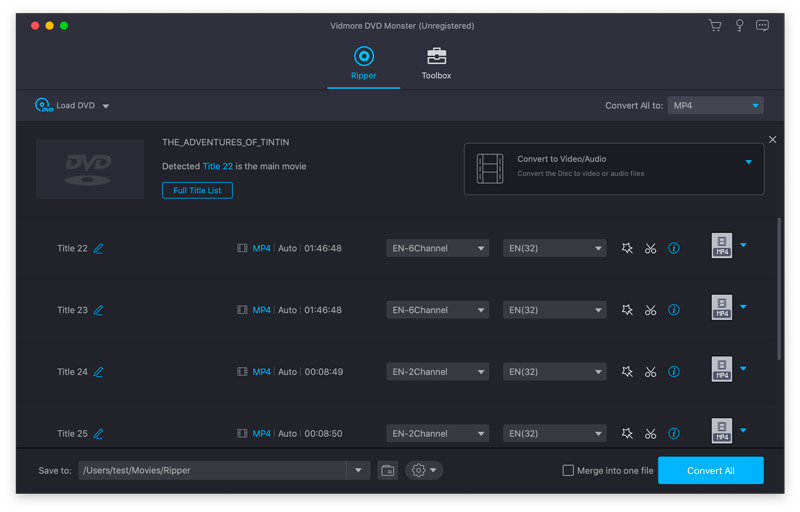Click the edit effects star icon for Title 24
This screenshot has width=800, height=512.
(x=627, y=372)
